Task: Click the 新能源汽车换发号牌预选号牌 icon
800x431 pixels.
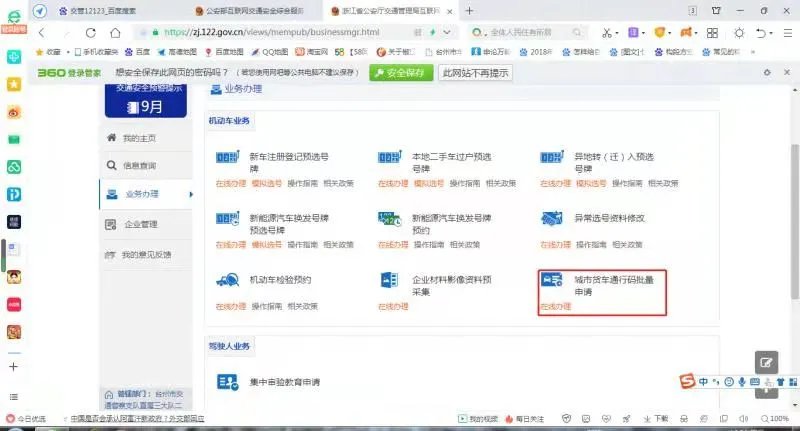Action: pyautogui.click(x=228, y=218)
